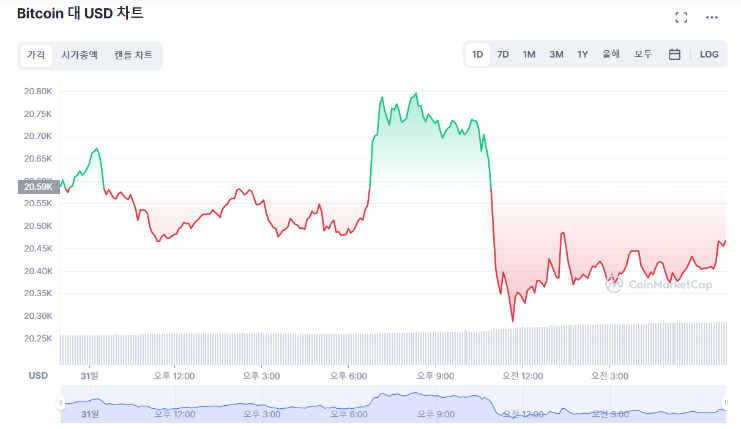Select the 7D time range
Image resolution: width=741 pixels, height=429 pixels.
pyautogui.click(x=503, y=55)
